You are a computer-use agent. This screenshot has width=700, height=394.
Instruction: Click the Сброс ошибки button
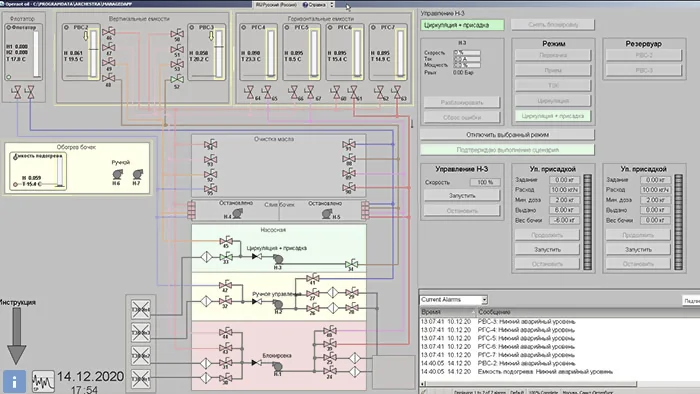462,117
